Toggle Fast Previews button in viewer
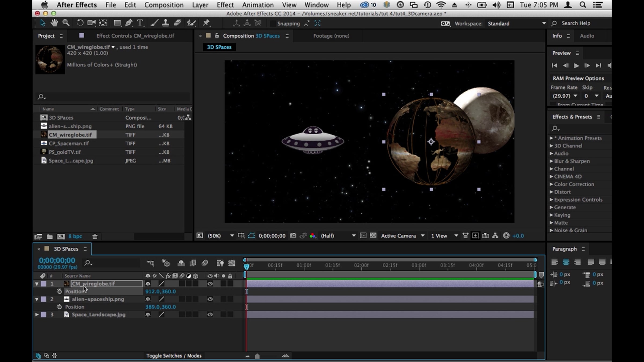Screen dimensions: 644x362 click(475, 236)
